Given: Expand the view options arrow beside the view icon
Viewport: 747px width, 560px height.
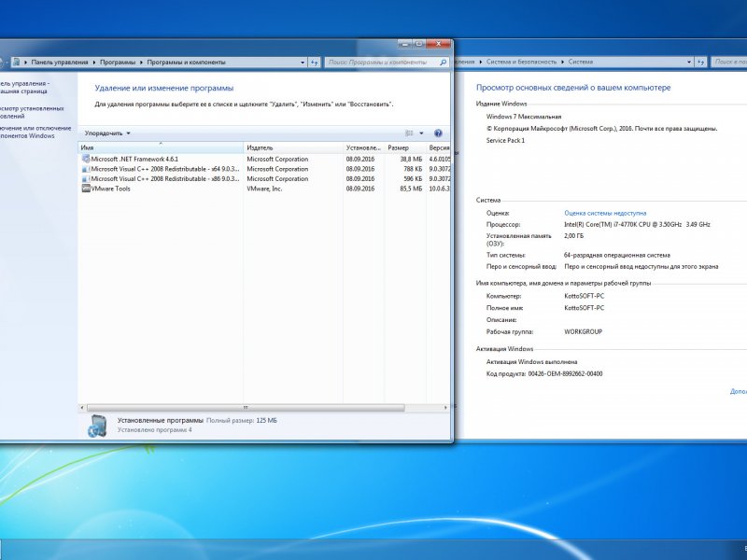Looking at the screenshot, I should pos(421,133).
